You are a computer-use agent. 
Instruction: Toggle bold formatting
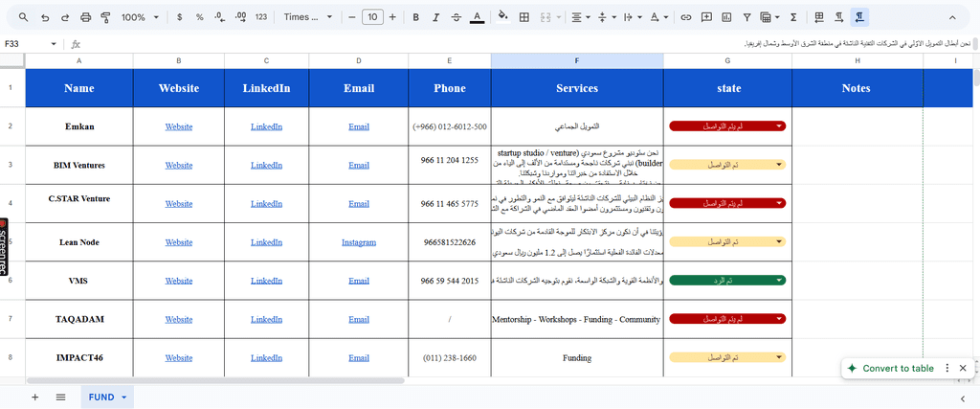click(x=415, y=17)
